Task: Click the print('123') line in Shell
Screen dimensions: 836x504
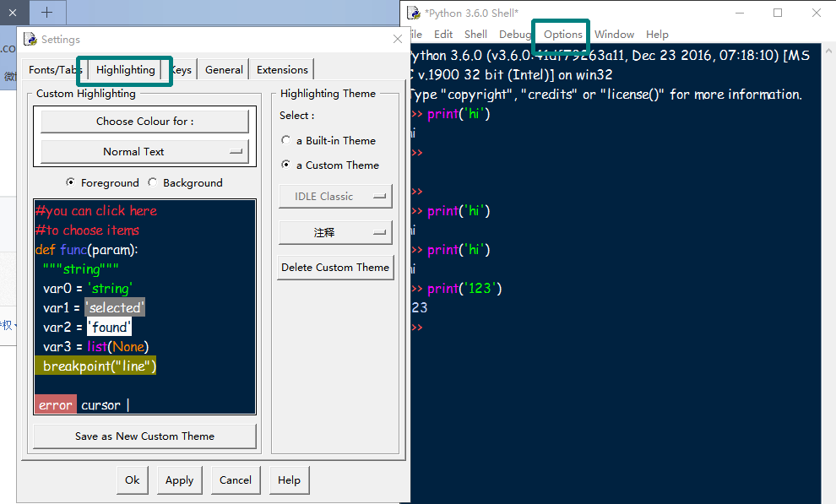Action: tap(464, 288)
